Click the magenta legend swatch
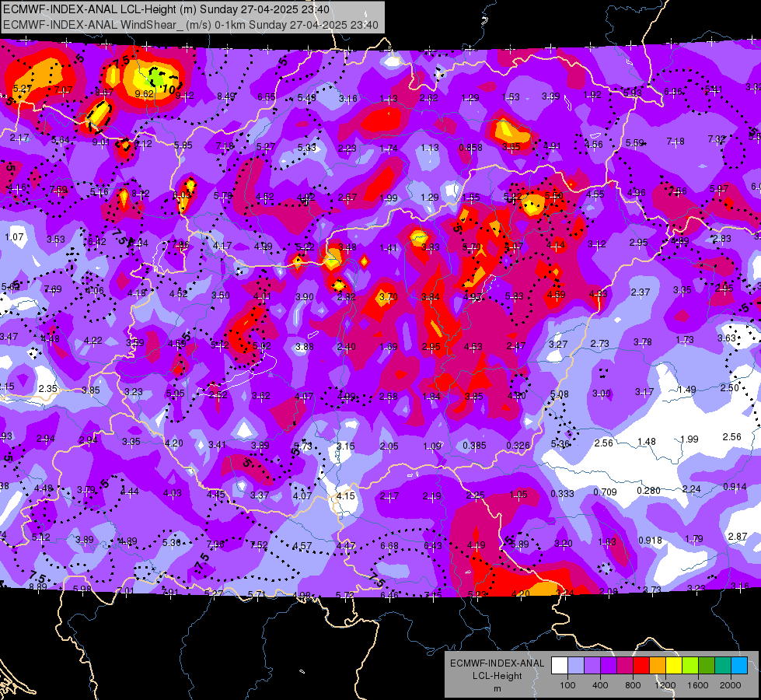The height and width of the screenshot is (700, 761). (x=625, y=666)
